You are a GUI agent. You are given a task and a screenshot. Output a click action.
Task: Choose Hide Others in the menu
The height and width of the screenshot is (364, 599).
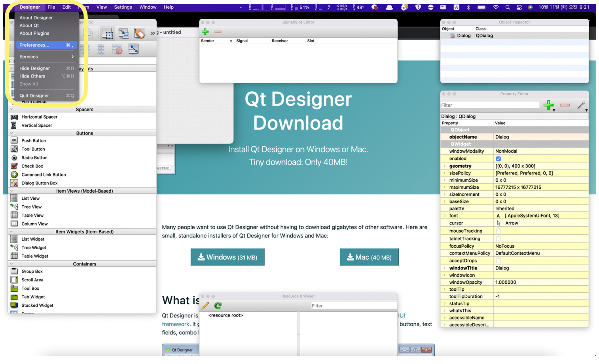[x=47, y=76]
